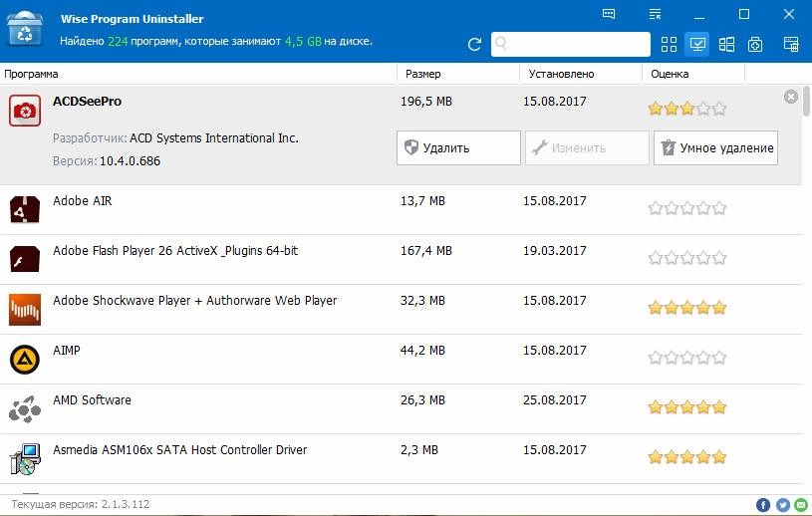Click version number 10.4.0.686
812x516 pixels.
(130, 161)
